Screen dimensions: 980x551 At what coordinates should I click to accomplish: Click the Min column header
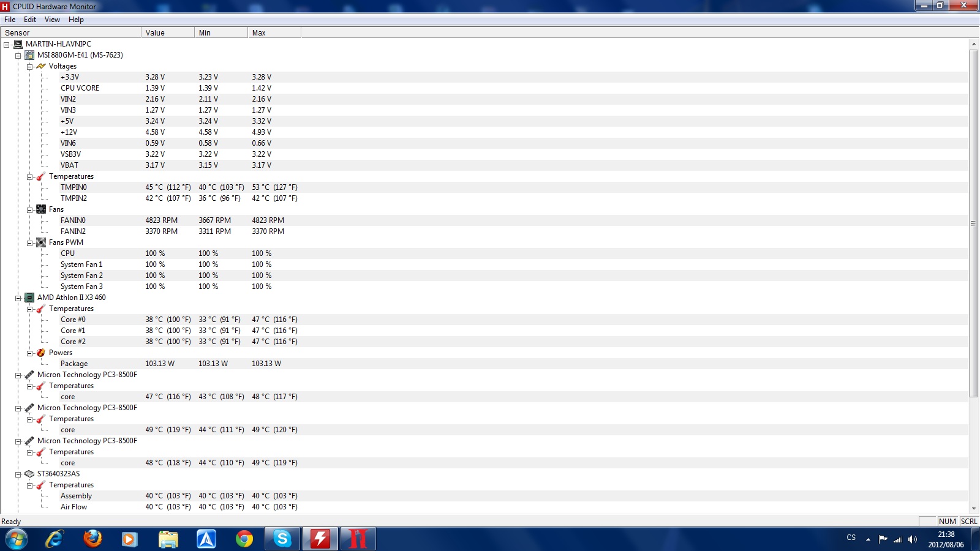click(221, 33)
